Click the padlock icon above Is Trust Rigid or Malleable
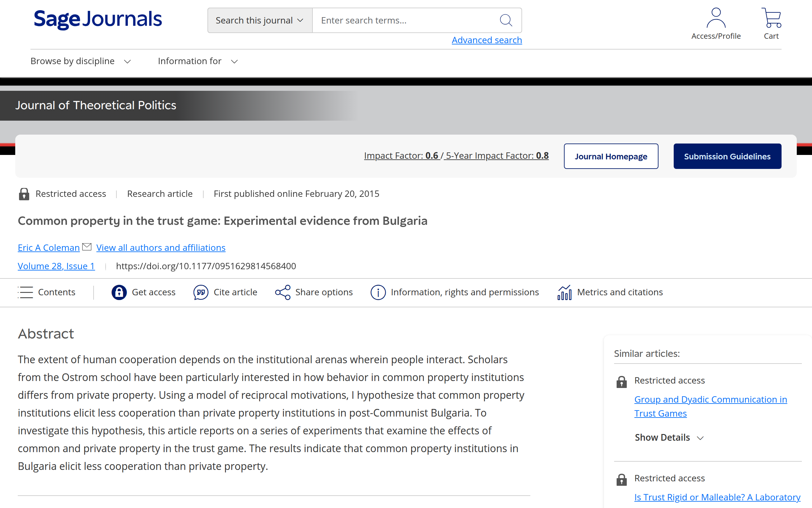The image size is (812, 508). pos(621,479)
